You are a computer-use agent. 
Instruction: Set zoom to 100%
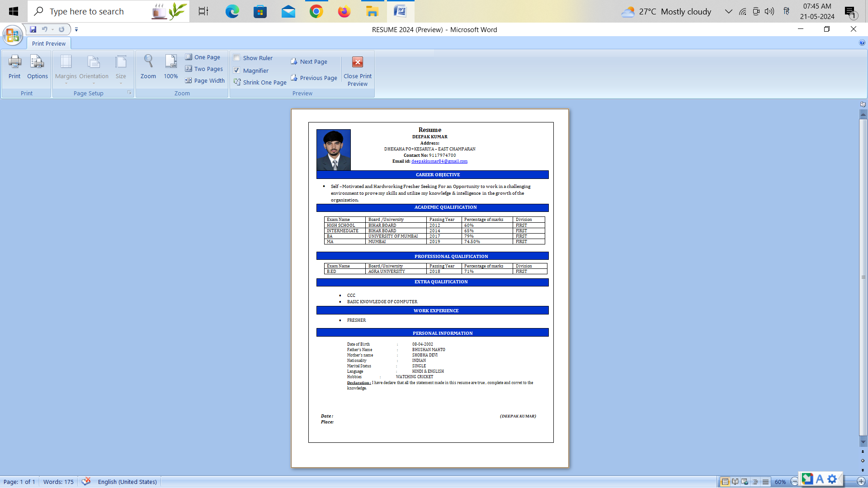171,67
